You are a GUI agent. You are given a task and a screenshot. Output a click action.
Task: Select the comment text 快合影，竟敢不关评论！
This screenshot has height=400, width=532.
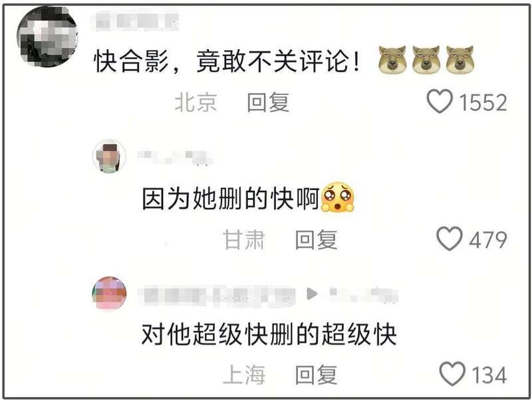227,62
